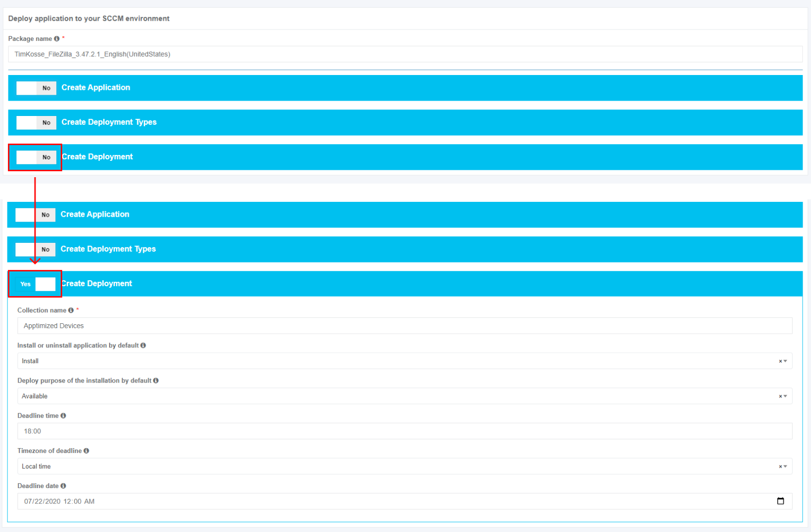Open the calendar picker for Deadline date
The height and width of the screenshot is (532, 811).
pyautogui.click(x=780, y=501)
